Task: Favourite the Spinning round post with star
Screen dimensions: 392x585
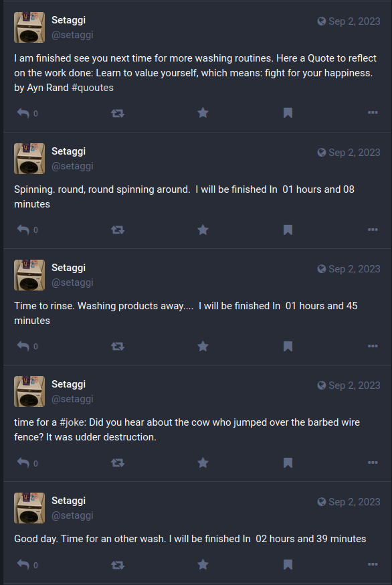Action: 203,230
